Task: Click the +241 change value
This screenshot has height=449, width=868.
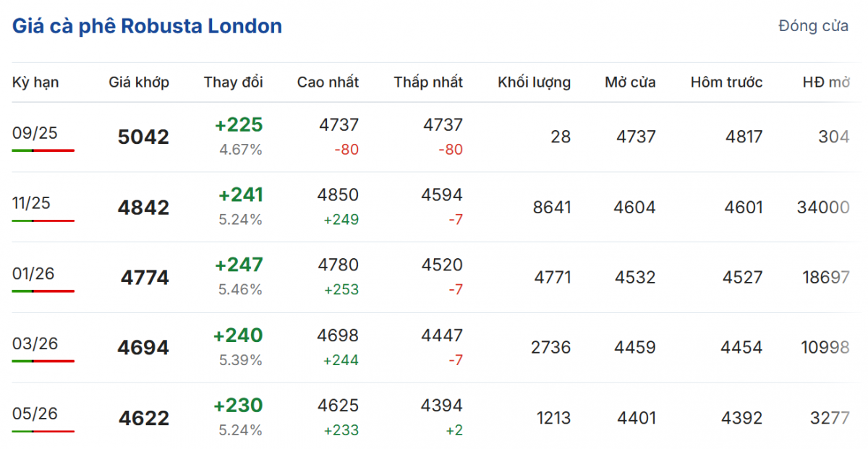Action: click(x=240, y=195)
